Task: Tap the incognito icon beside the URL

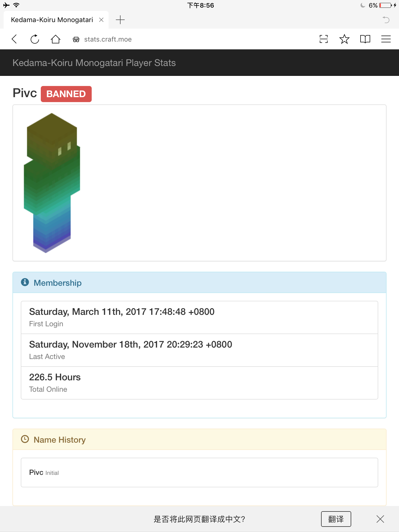Action: (76, 39)
